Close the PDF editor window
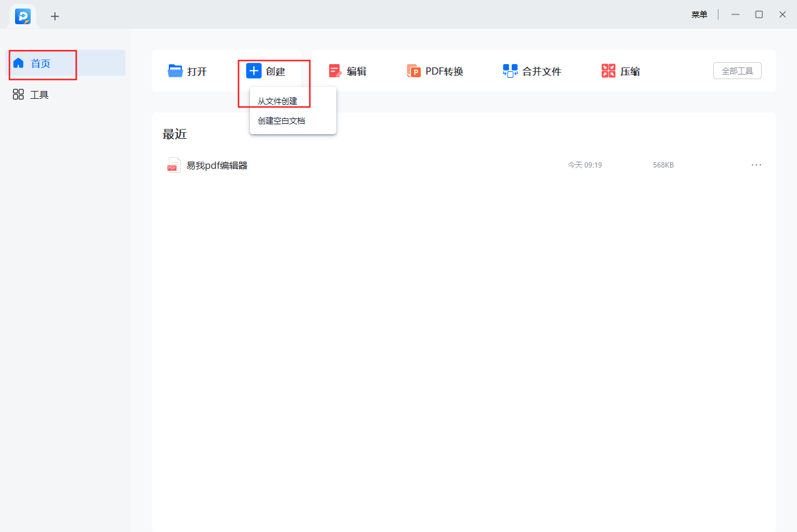797x532 pixels. click(x=783, y=14)
